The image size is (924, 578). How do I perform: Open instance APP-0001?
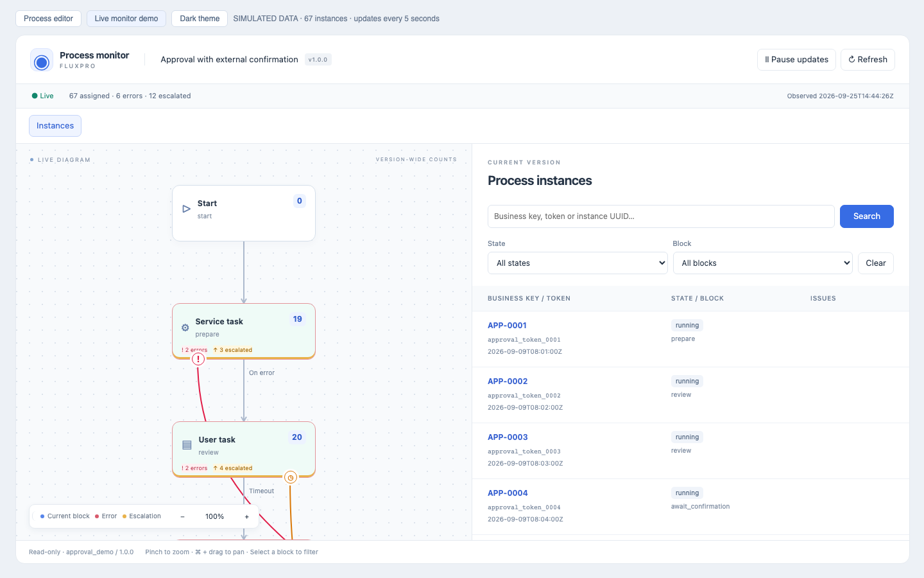pyautogui.click(x=507, y=326)
